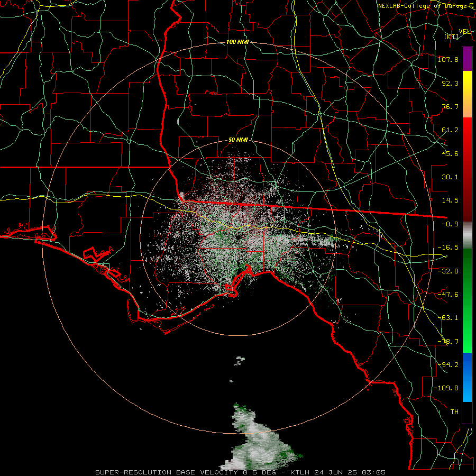Click the -63.1 velocity scale value

(448, 318)
